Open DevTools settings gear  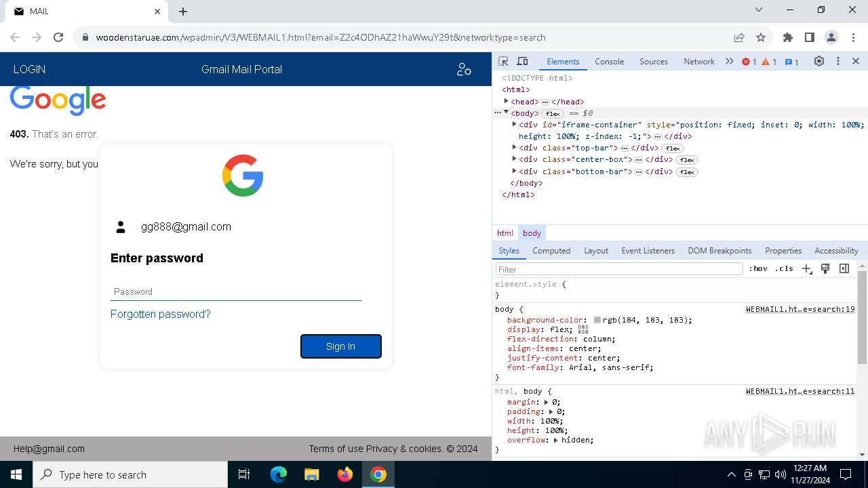coord(819,61)
